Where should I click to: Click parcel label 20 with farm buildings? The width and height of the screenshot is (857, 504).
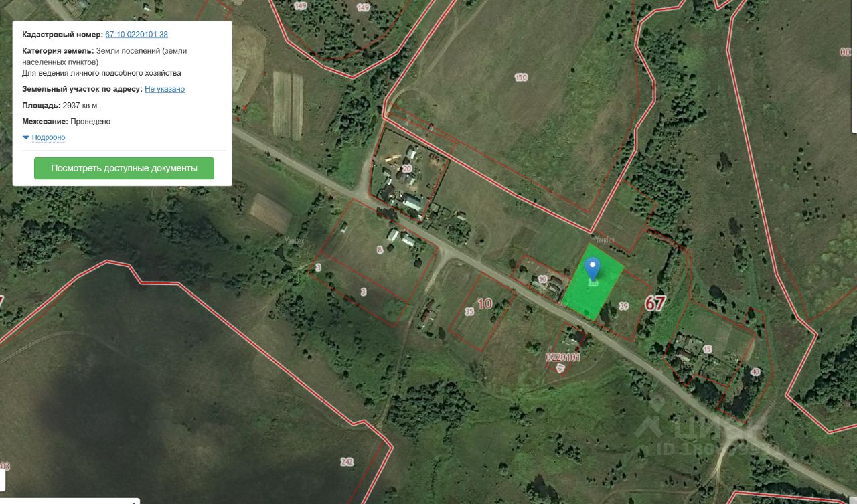[x=407, y=169]
